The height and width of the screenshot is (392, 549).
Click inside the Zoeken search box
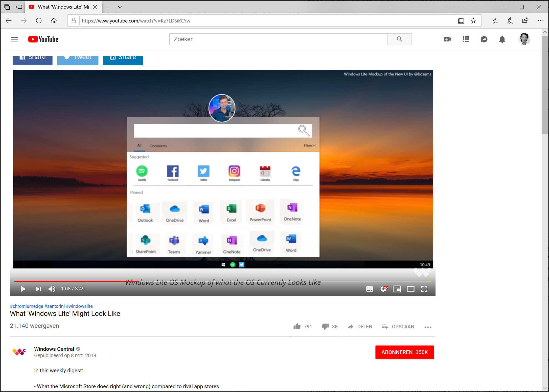click(279, 39)
